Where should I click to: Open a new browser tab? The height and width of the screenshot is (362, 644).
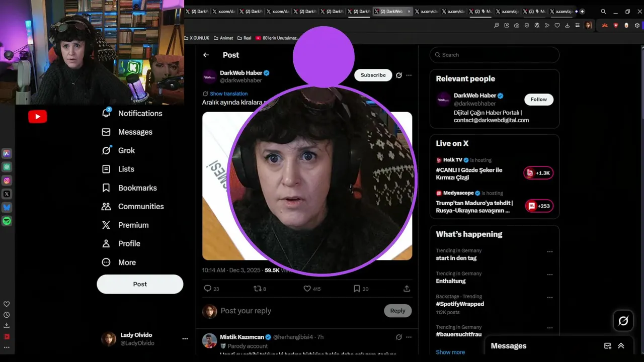582,11
